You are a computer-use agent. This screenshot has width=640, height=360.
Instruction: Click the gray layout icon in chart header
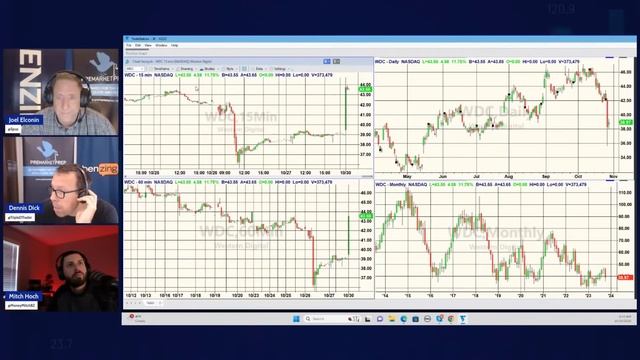[336, 61]
